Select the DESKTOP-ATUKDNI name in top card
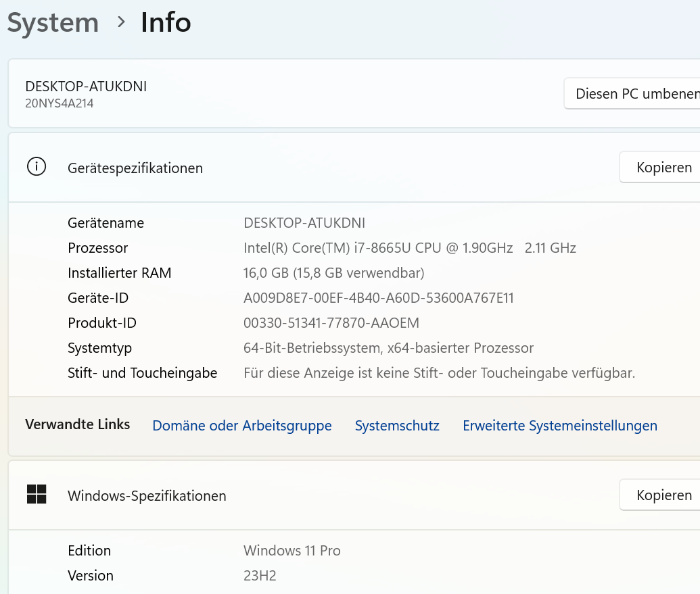The image size is (700, 594). [86, 86]
